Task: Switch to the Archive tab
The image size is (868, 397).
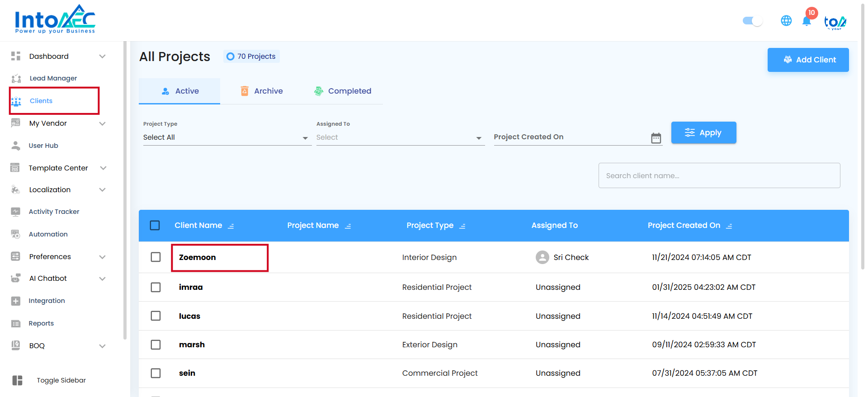Action: tap(261, 91)
